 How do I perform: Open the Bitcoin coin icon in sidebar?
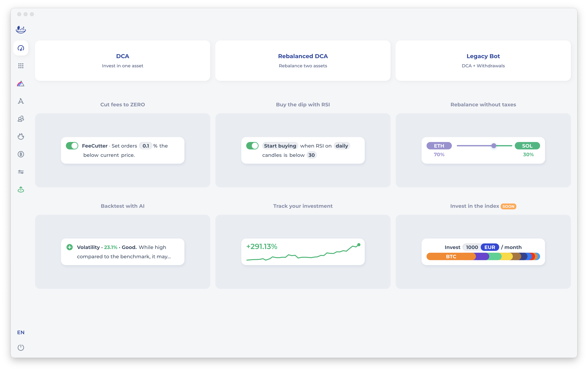(21, 154)
